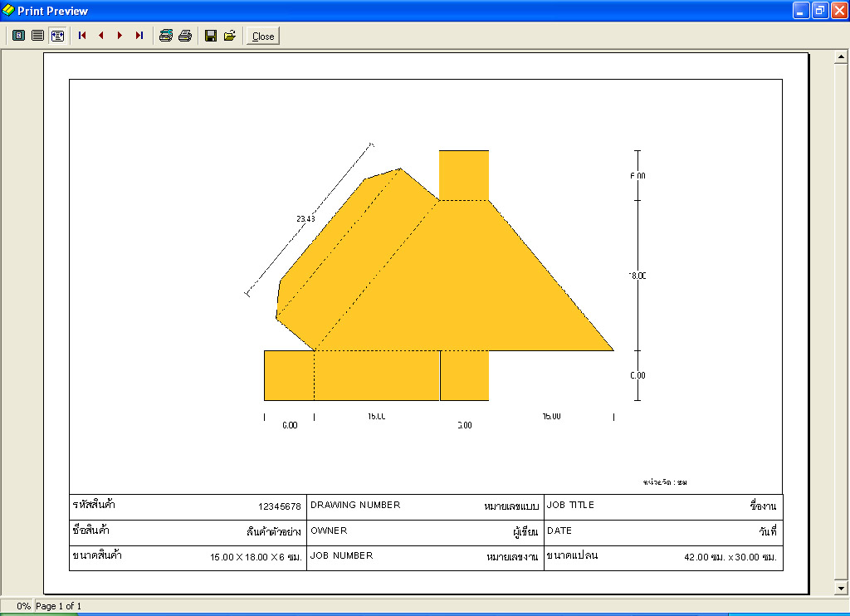Go to the next page
The width and height of the screenshot is (850, 616).
click(120, 36)
